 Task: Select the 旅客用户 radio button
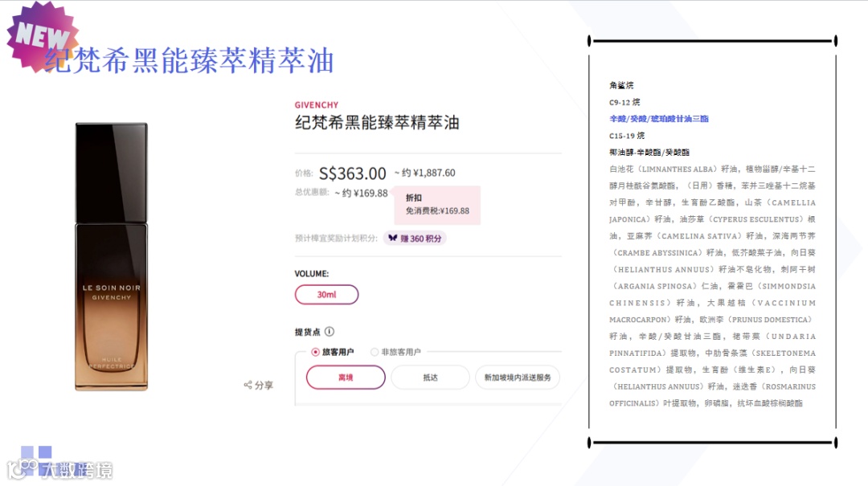click(315, 352)
